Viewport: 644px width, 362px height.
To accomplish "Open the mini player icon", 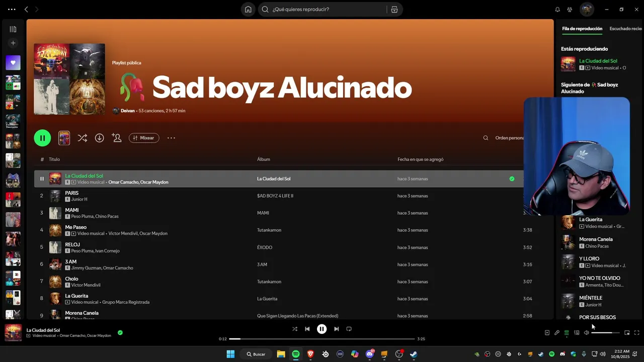I will (627, 333).
